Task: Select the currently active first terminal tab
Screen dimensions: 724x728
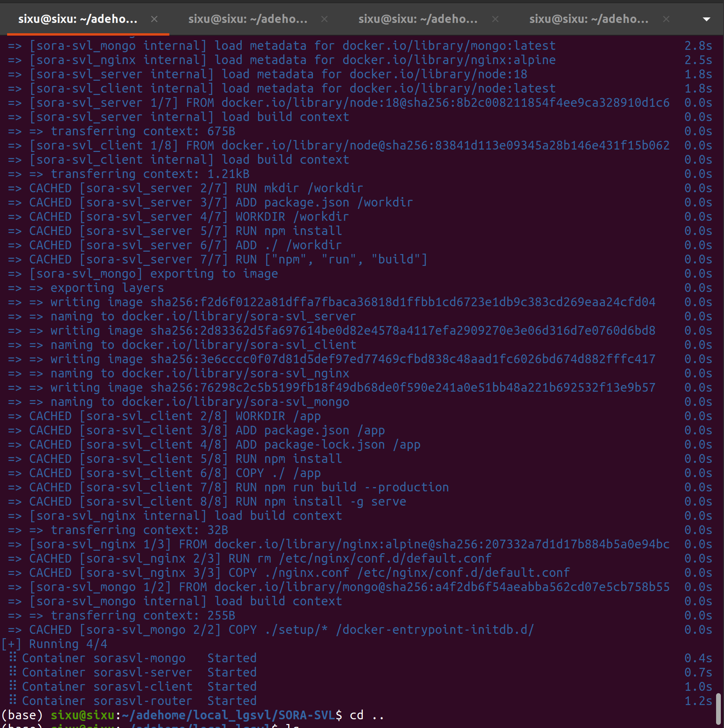Action: coord(77,19)
